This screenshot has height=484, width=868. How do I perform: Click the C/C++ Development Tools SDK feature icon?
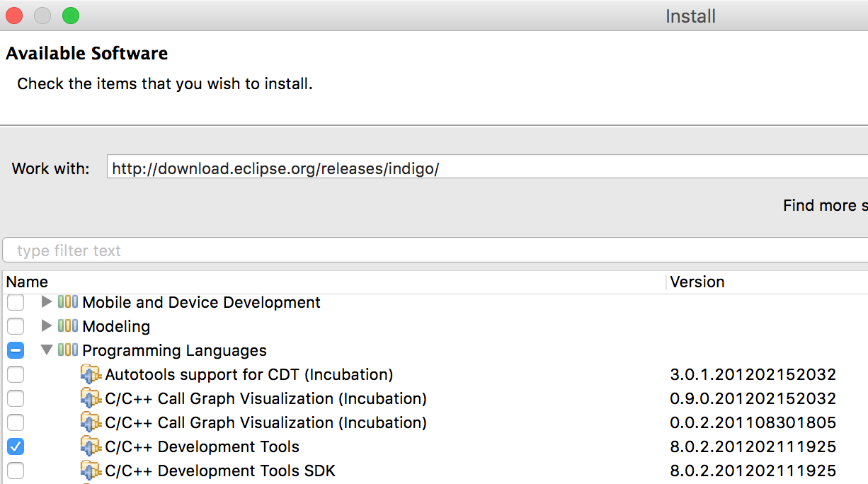pyautogui.click(x=91, y=471)
